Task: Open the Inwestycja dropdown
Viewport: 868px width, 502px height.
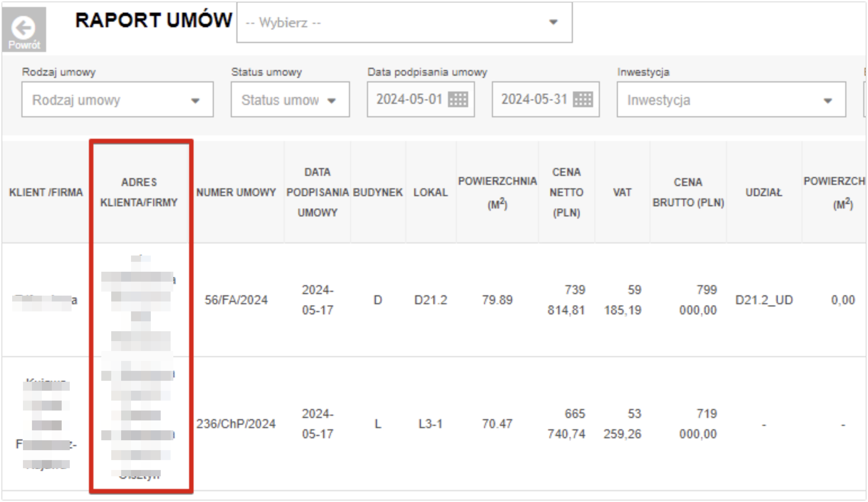Action: [731, 100]
